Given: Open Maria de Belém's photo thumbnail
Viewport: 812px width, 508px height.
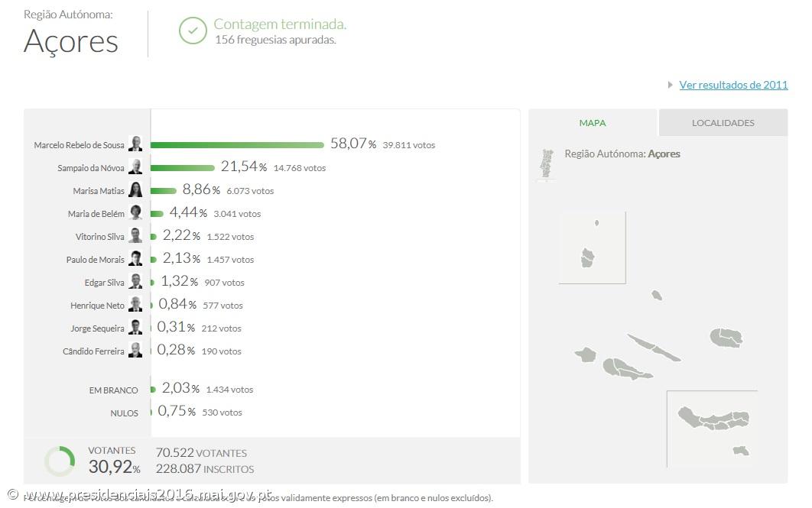Looking at the screenshot, I should tap(135, 212).
